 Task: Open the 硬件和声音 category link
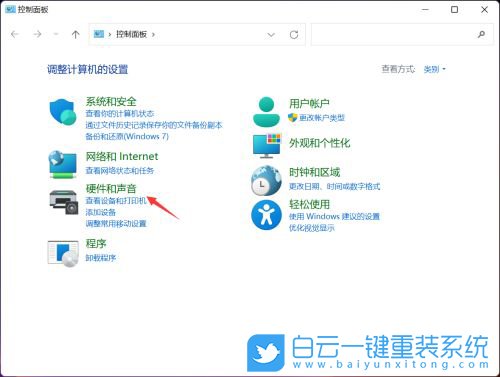111,189
